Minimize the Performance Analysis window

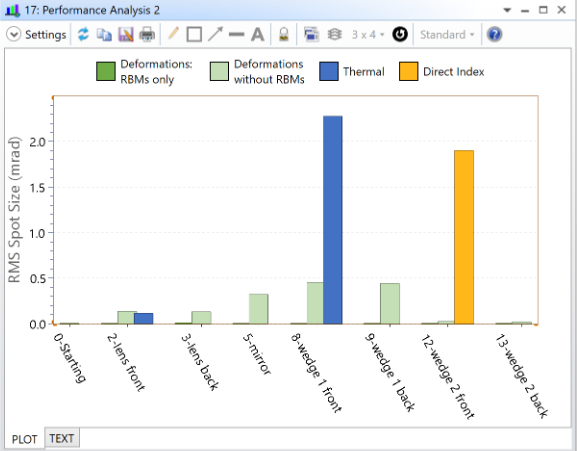[525, 11]
